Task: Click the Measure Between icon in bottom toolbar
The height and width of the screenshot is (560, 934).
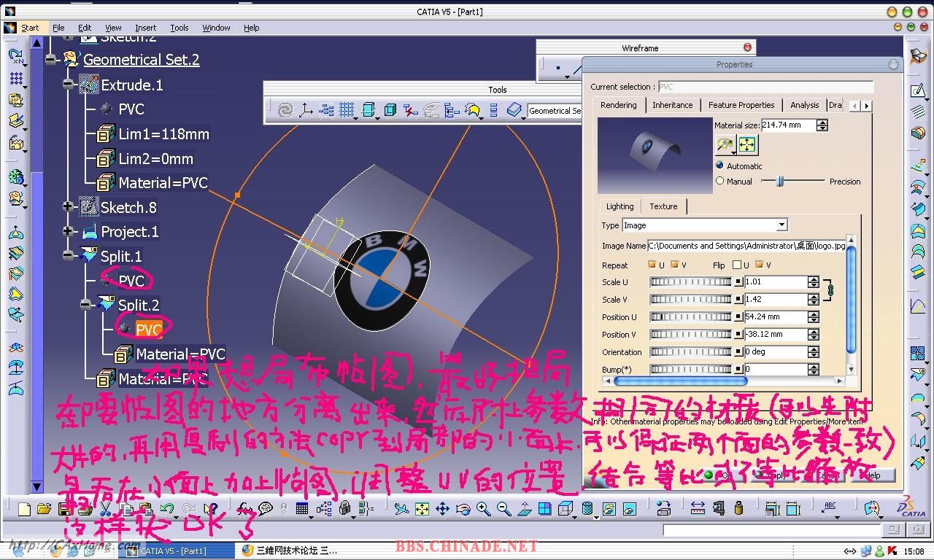Action: 698,509
